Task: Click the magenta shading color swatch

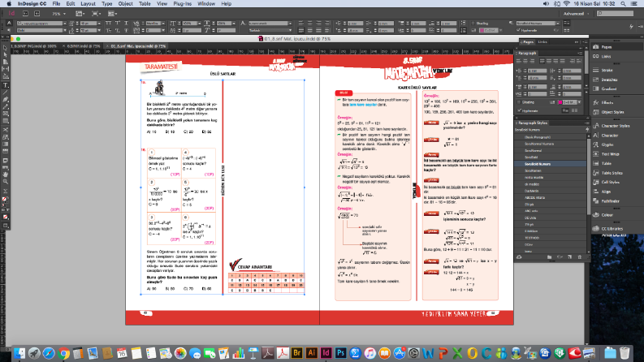Action: point(560,102)
